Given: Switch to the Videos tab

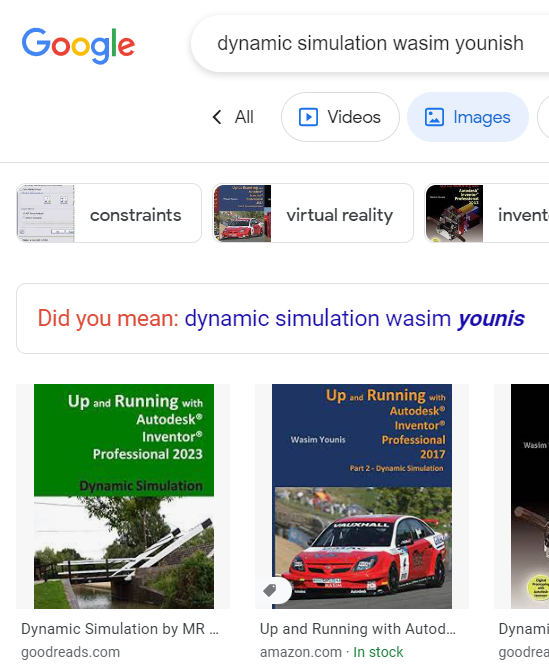Looking at the screenshot, I should [340, 117].
